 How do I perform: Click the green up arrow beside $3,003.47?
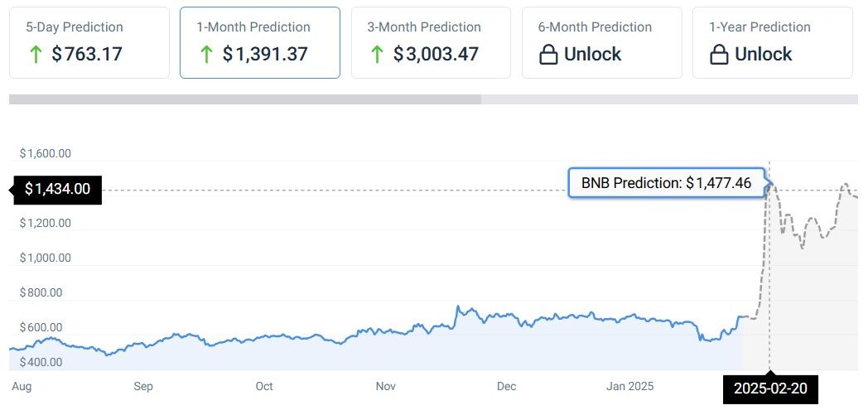377,55
